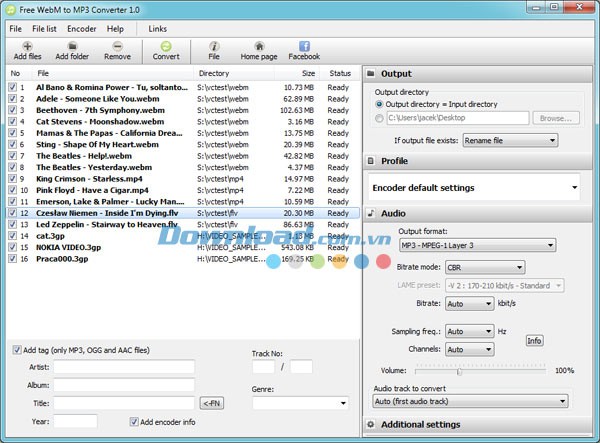
Task: Click the Browse... button
Action: click(x=556, y=118)
